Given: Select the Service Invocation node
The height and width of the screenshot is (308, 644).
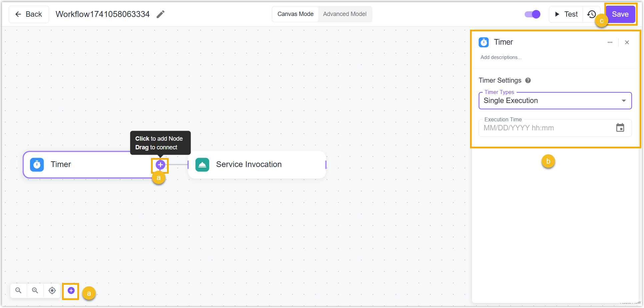Looking at the screenshot, I should coord(257,165).
